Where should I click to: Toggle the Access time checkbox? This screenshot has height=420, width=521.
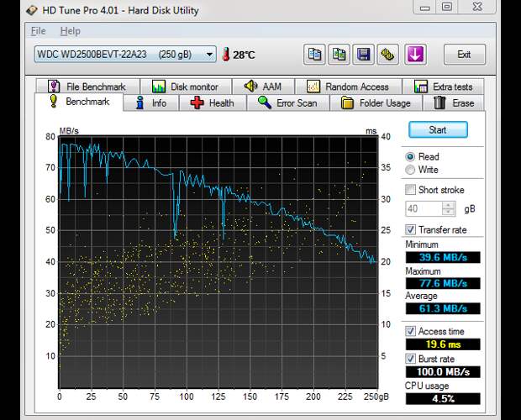410,331
